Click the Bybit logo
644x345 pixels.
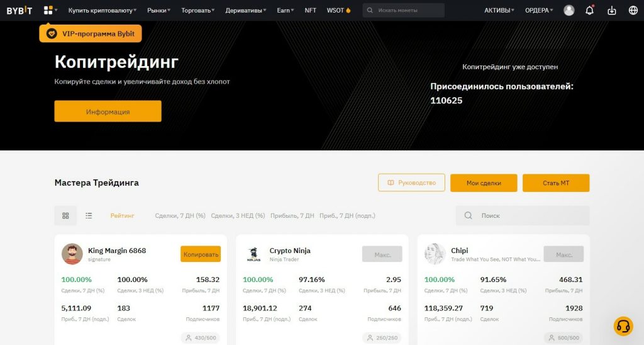coord(19,10)
